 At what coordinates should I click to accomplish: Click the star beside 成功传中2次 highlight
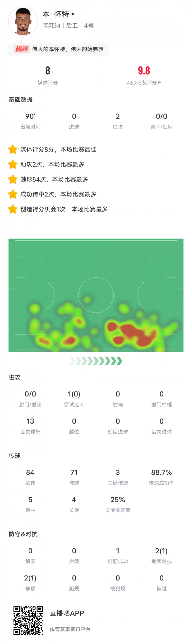tap(13, 194)
